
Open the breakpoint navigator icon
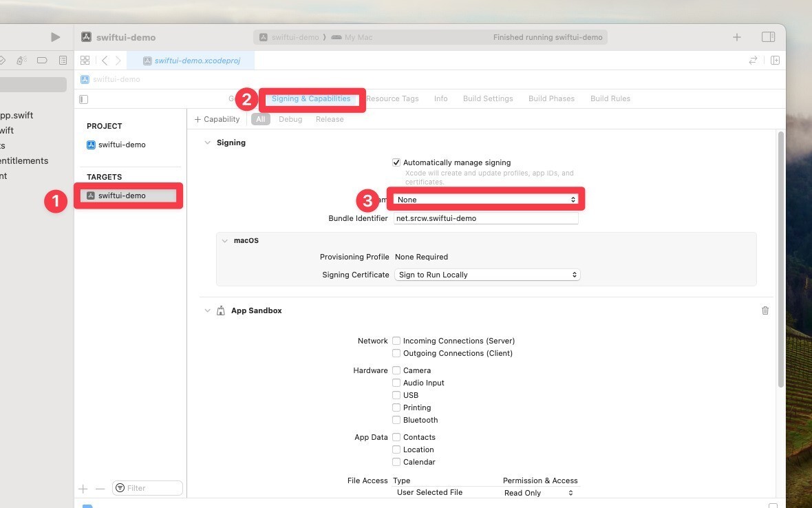click(42, 61)
